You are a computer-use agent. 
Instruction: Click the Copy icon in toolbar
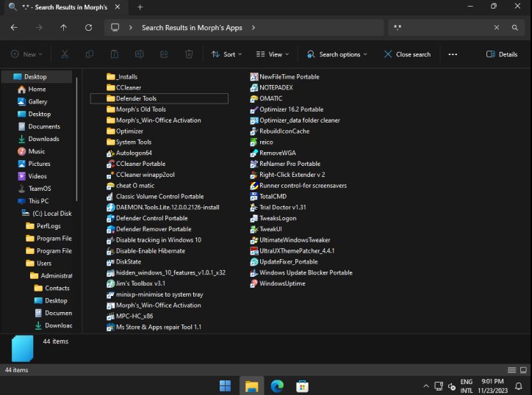pos(90,54)
